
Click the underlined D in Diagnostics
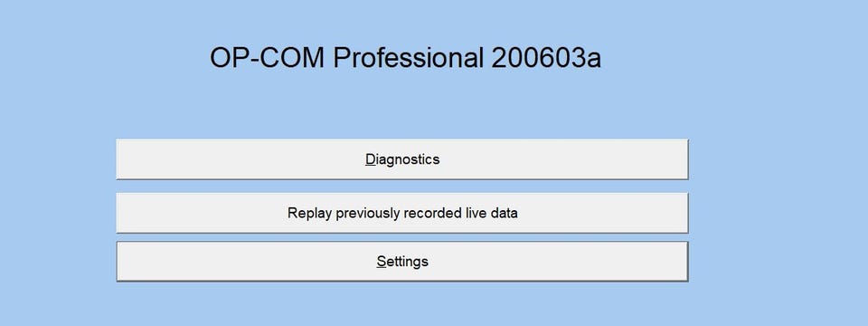coord(370,159)
